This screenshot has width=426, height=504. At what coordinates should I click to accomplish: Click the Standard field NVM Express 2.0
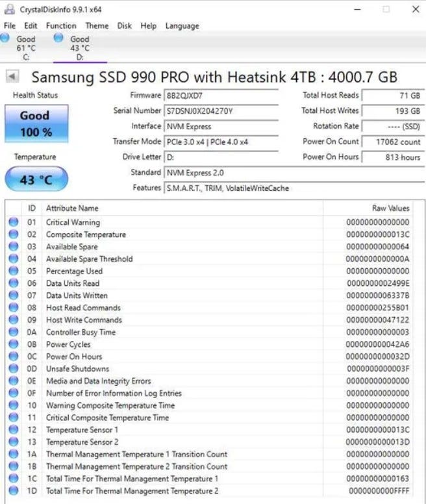294,173
